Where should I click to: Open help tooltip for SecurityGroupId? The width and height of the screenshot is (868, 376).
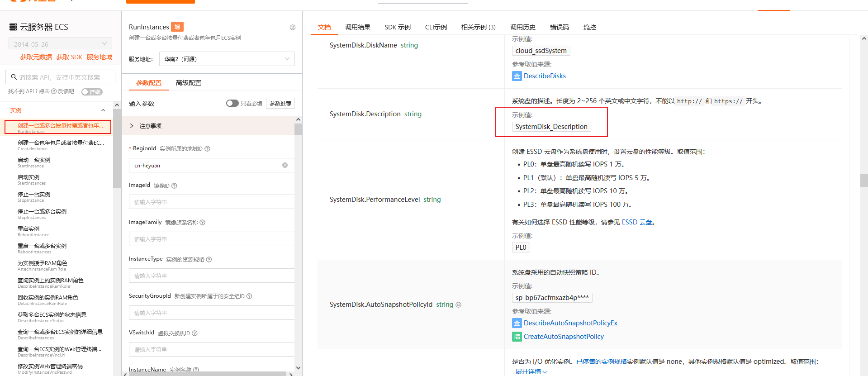(x=249, y=296)
